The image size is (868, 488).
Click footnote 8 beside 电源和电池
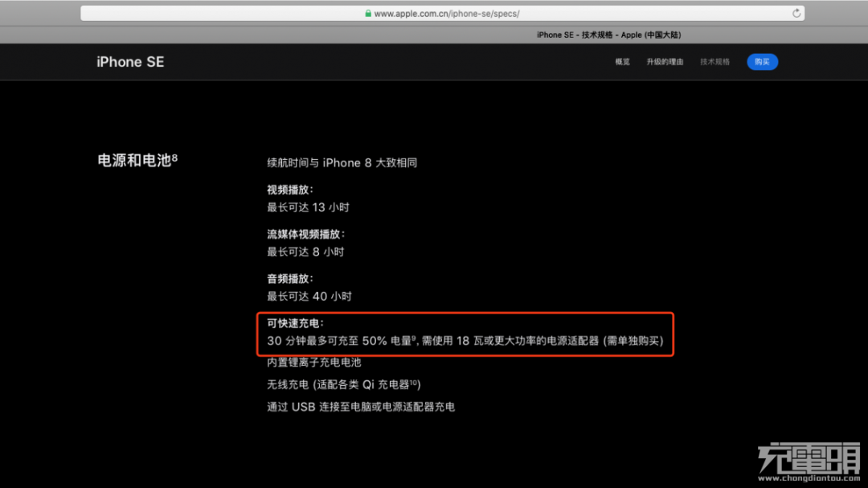[175, 158]
